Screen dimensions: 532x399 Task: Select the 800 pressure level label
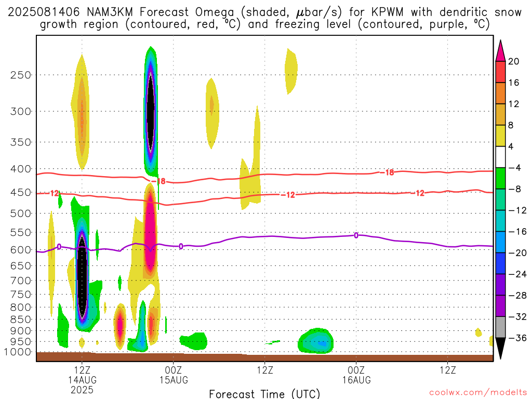pyautogui.click(x=21, y=308)
